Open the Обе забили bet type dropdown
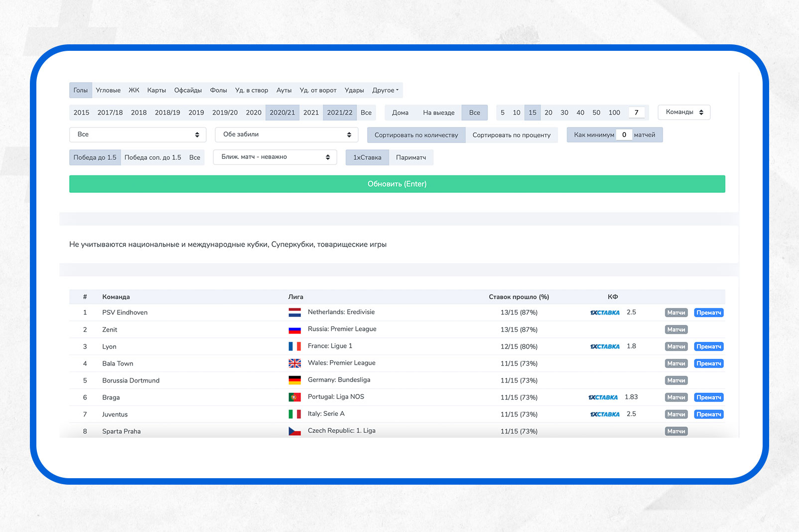Image resolution: width=799 pixels, height=532 pixels. (287, 134)
